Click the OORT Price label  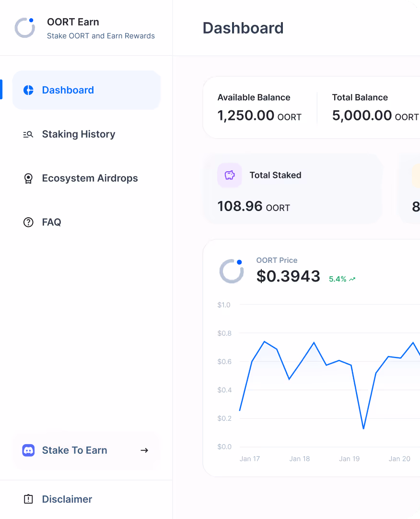pos(277,260)
